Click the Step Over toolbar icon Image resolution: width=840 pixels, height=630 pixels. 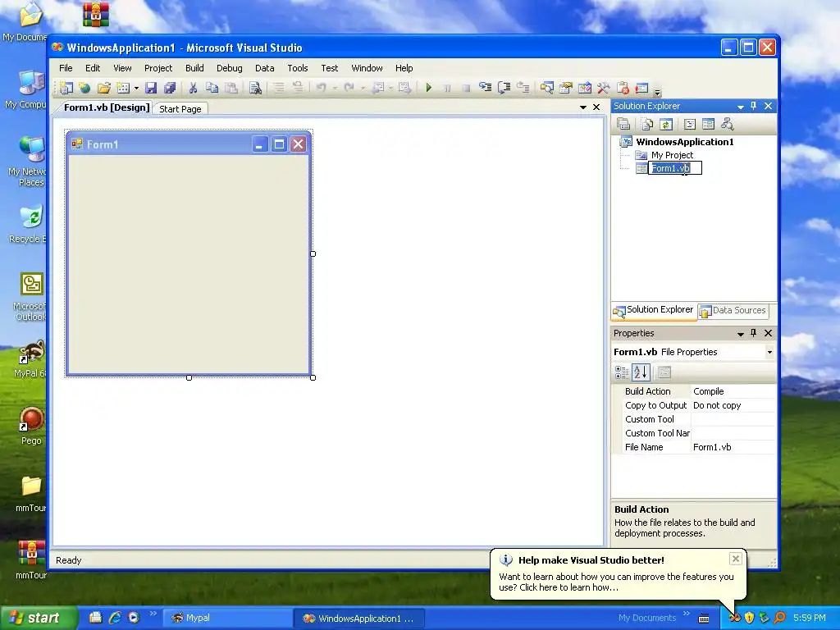[504, 88]
